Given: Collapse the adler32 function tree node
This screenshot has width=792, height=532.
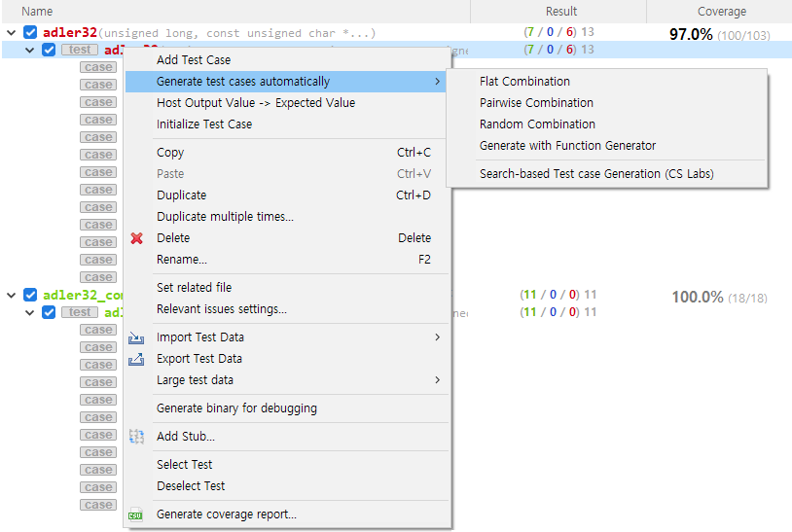Looking at the screenshot, I should click(x=11, y=32).
